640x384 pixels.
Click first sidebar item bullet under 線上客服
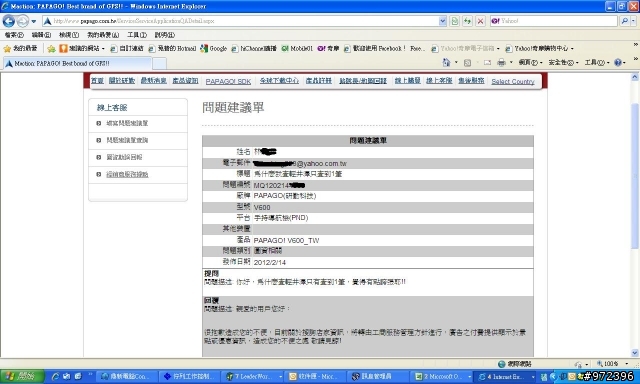point(98,123)
